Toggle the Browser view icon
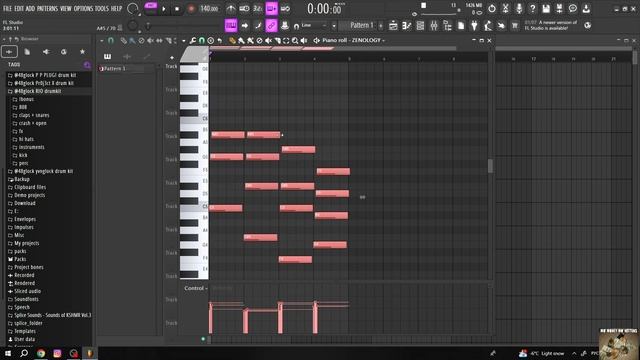 tap(447, 26)
